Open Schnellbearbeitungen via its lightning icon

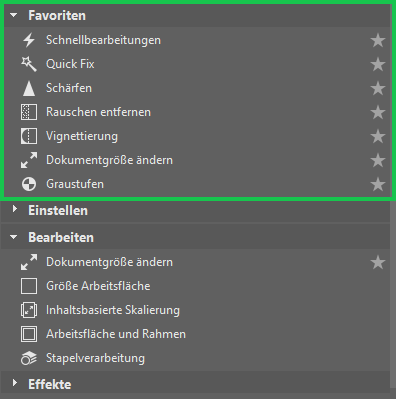pyautogui.click(x=29, y=40)
